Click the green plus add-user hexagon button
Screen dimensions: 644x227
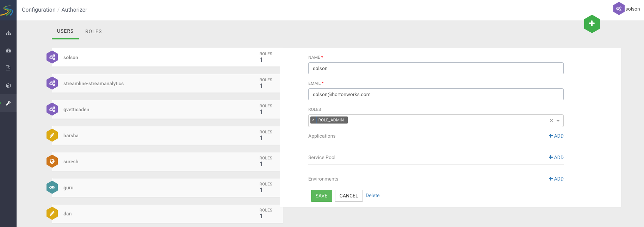click(x=592, y=24)
